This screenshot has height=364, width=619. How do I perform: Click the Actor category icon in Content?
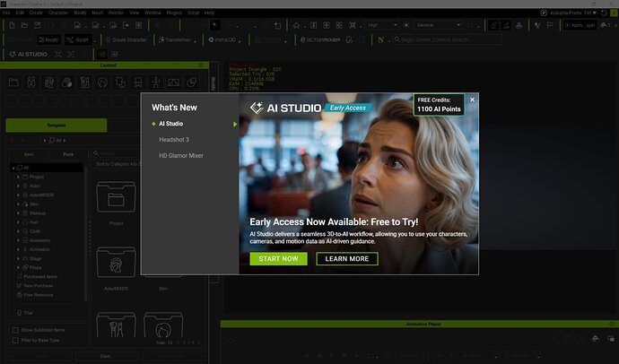pos(31,82)
